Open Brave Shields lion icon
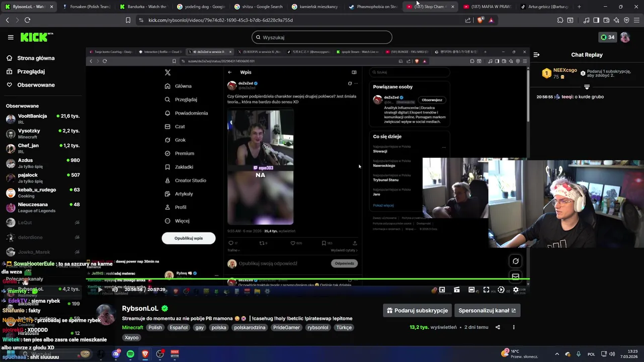The width and height of the screenshot is (644, 362). coord(480,20)
